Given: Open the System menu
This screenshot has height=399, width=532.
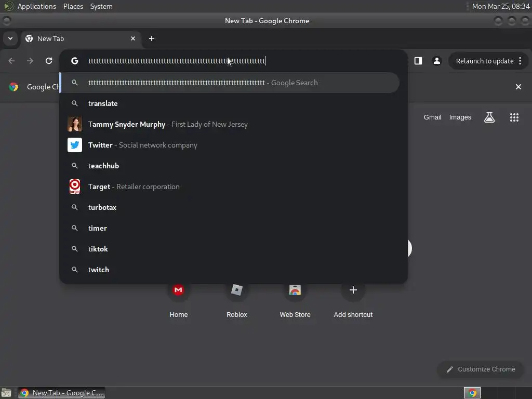Looking at the screenshot, I should (101, 6).
